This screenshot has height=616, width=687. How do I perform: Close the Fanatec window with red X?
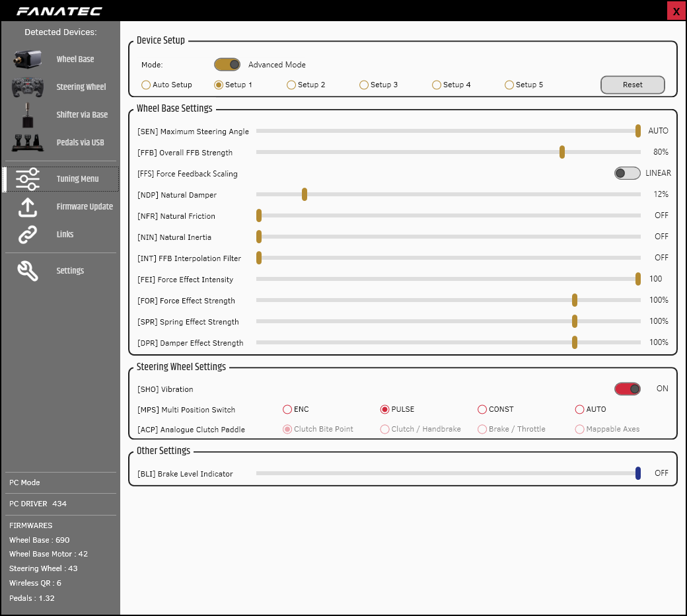676,11
